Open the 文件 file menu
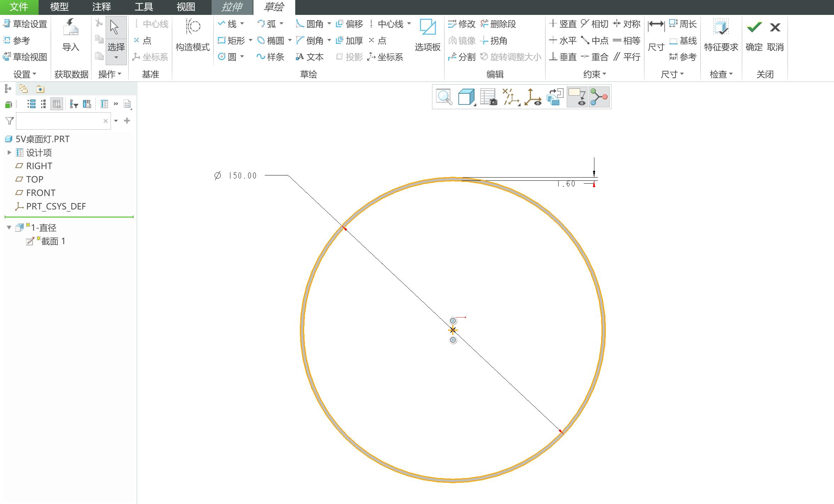Viewport: 834px width, 504px height. coord(19,7)
